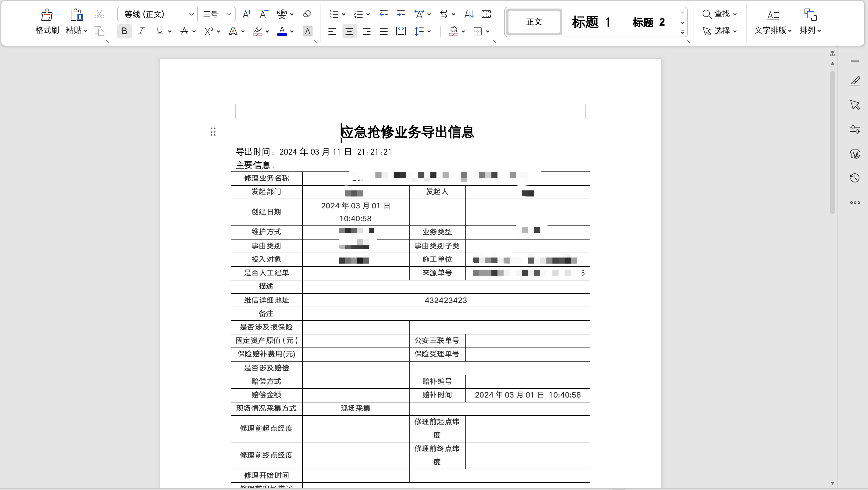Align text right

pyautogui.click(x=367, y=32)
